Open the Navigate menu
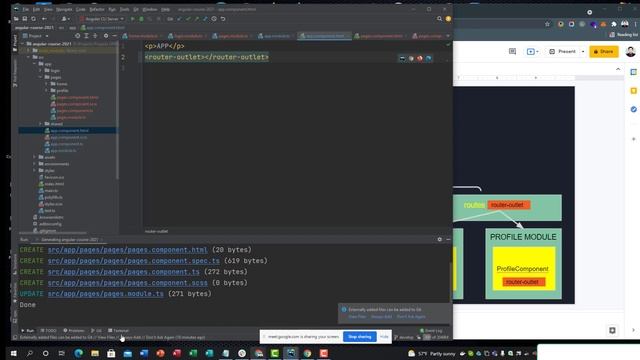 pyautogui.click(x=64, y=9)
